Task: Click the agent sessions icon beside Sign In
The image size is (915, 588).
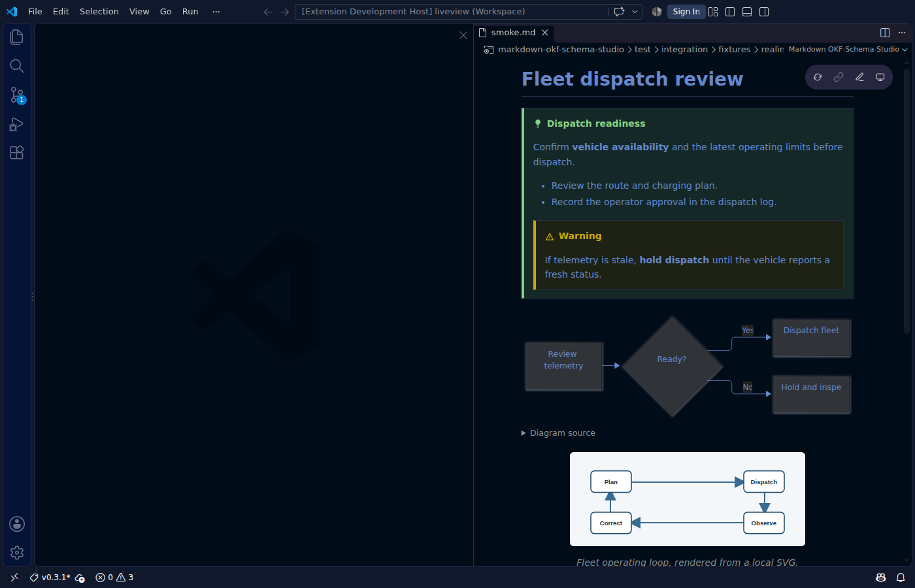Action: [657, 12]
